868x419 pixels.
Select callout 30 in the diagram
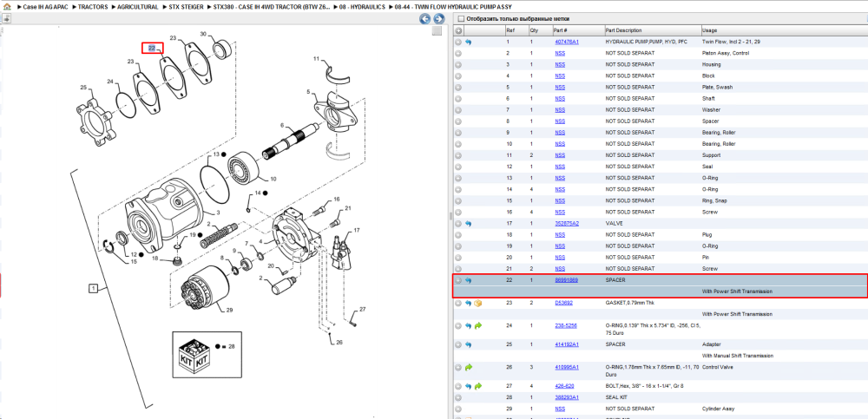click(203, 35)
